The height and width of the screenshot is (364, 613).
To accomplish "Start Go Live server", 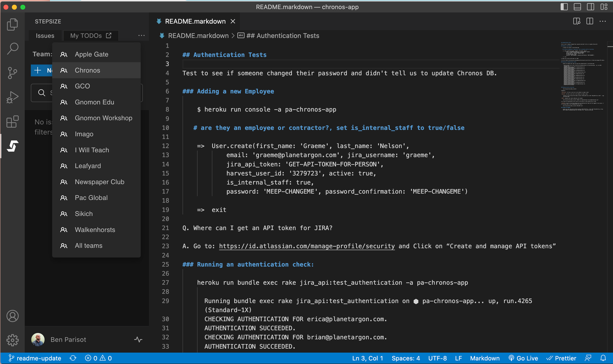I will pos(523,358).
